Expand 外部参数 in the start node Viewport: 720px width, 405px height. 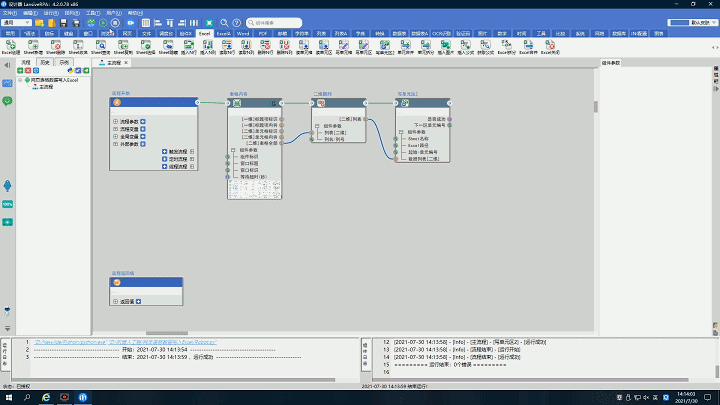[115, 144]
